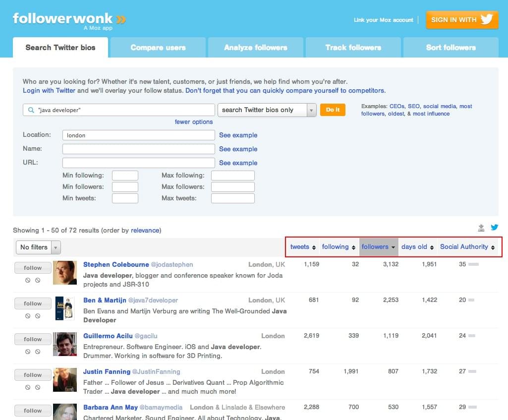Click left circle icon under Justin Fanning's follow button
This screenshot has height=420, width=508.
click(x=28, y=387)
